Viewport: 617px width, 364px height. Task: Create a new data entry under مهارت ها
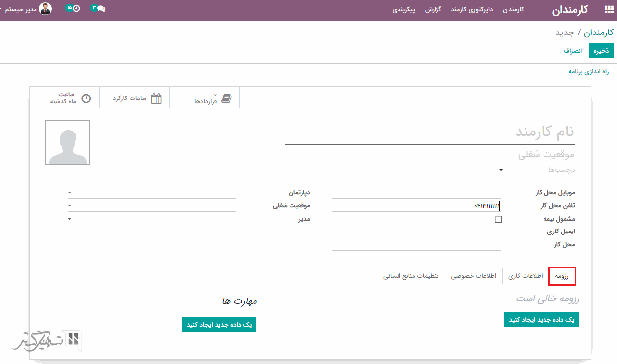tap(219, 325)
